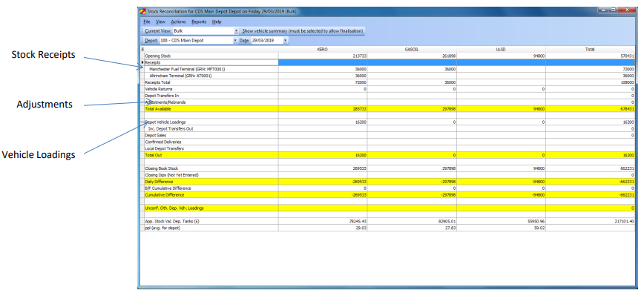Select the ppl (avg. for depot) row label

pos(162,228)
